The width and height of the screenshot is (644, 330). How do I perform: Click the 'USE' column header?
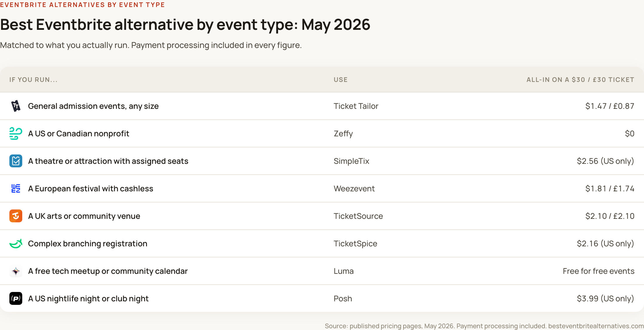coord(341,80)
